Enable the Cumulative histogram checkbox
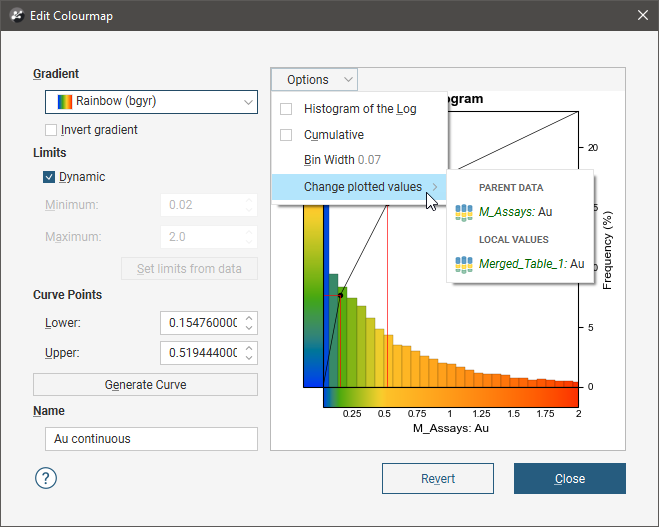Viewport: 659px width, 527px height. 286,135
